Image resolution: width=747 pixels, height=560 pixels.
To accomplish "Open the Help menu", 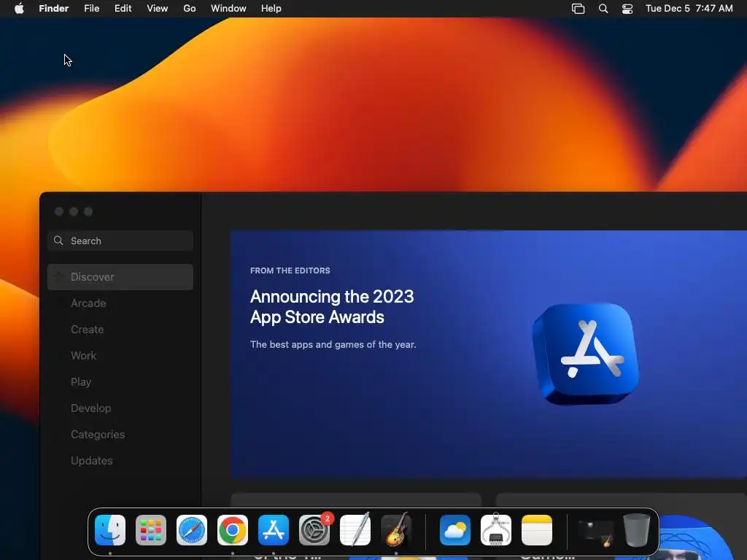I will tap(271, 9).
